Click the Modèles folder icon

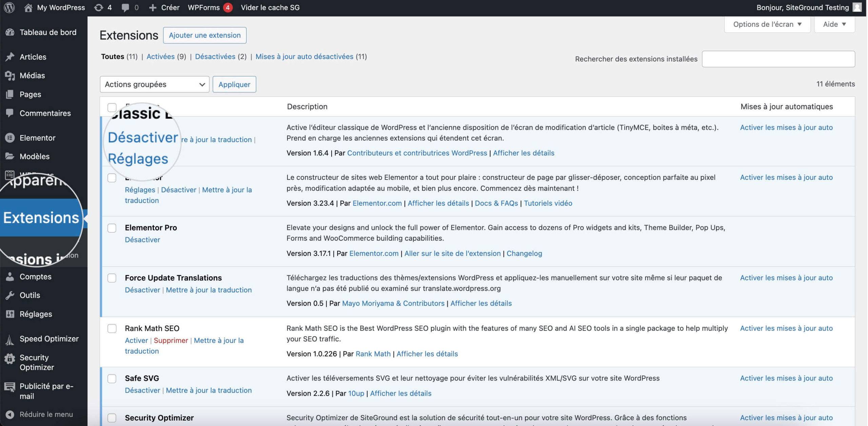(10, 156)
